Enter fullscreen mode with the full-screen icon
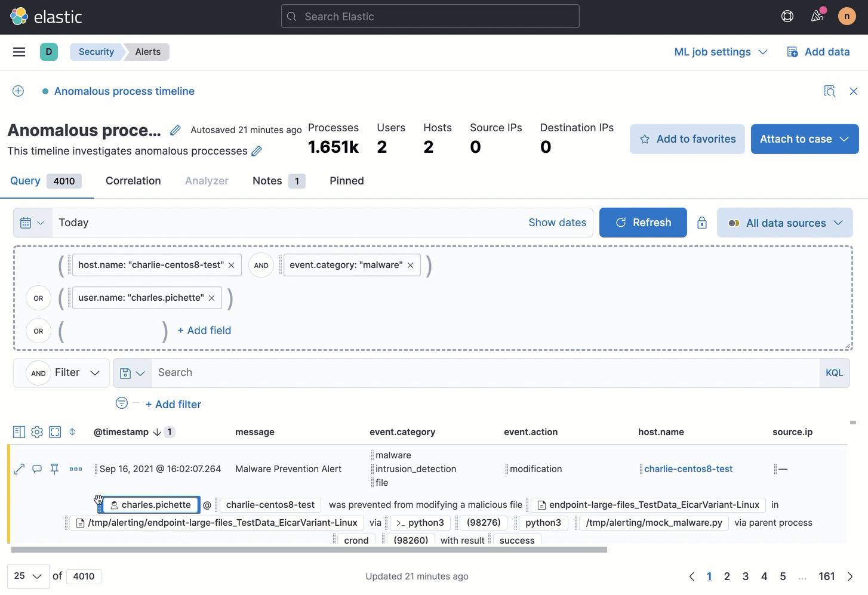The height and width of the screenshot is (595, 868). click(x=55, y=431)
